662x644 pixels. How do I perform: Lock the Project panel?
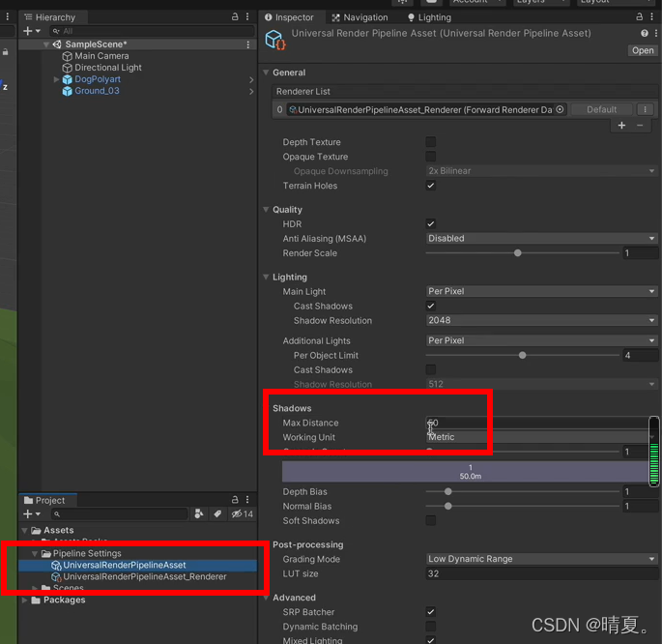(x=235, y=500)
